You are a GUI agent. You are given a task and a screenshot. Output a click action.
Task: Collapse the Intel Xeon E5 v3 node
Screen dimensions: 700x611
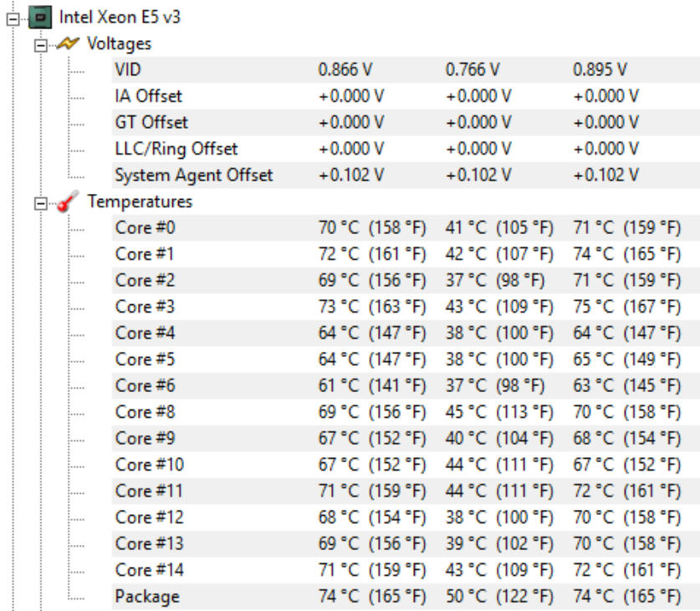pyautogui.click(x=13, y=18)
